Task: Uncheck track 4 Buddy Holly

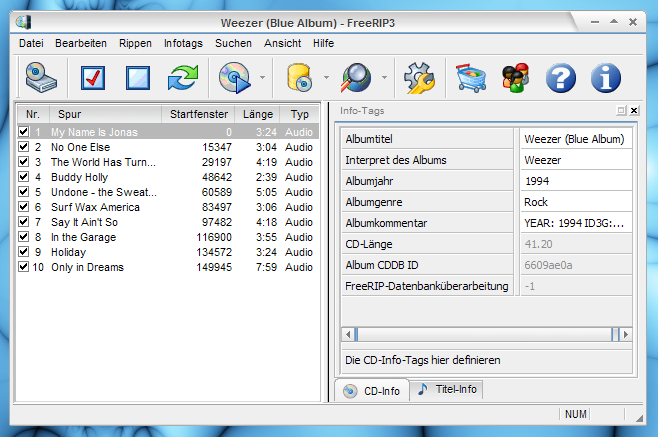Action: tap(24, 177)
